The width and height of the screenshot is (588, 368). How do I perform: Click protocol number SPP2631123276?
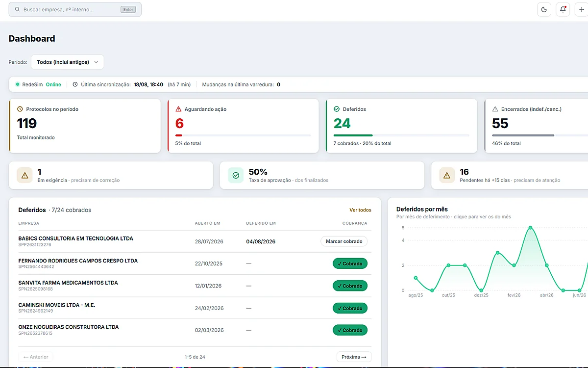[x=35, y=244]
